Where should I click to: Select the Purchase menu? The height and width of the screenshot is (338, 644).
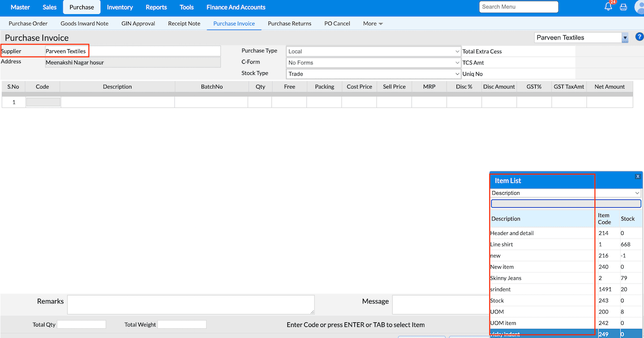click(82, 7)
